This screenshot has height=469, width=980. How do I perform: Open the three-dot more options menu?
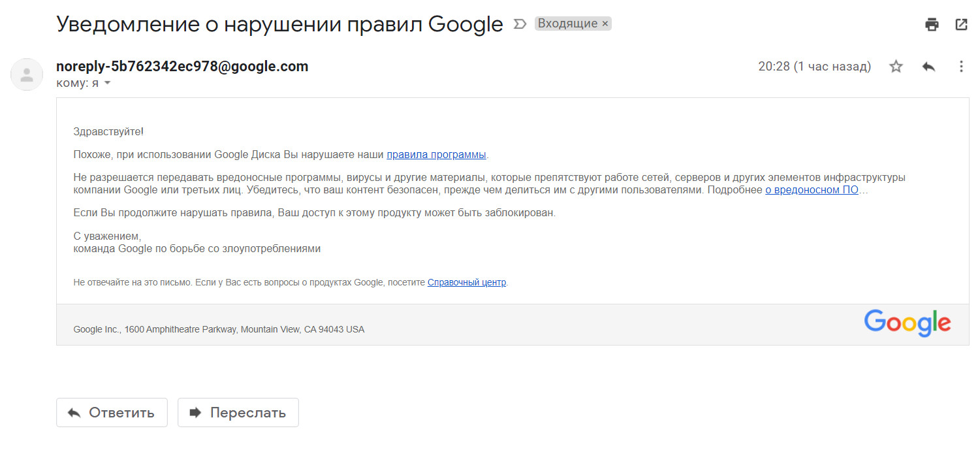coord(960,67)
